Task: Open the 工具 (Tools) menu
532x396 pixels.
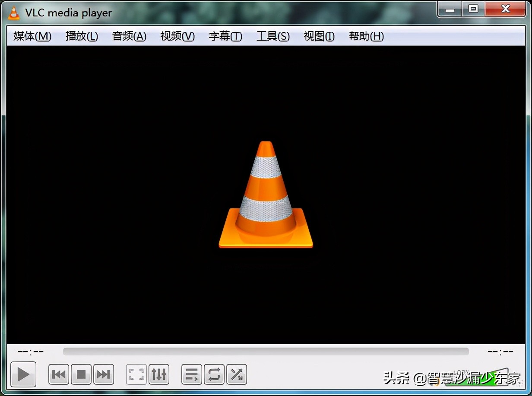Action: click(272, 36)
